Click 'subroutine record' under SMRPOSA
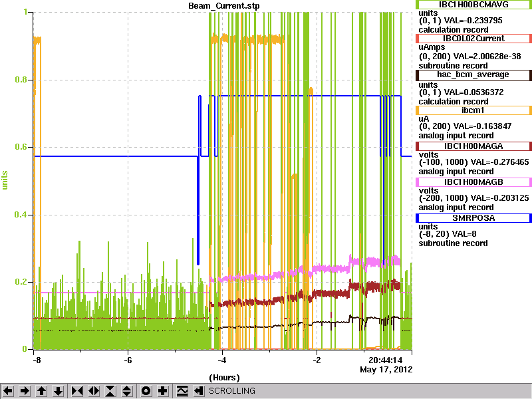 (453, 243)
